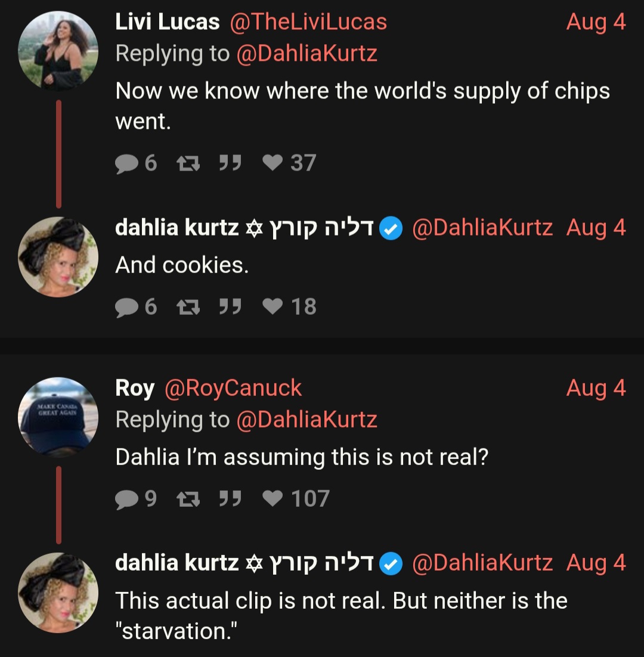Viewport: 644px width, 657px height.
Task: Open replies on Roy's tweet
Action: [x=126, y=498]
